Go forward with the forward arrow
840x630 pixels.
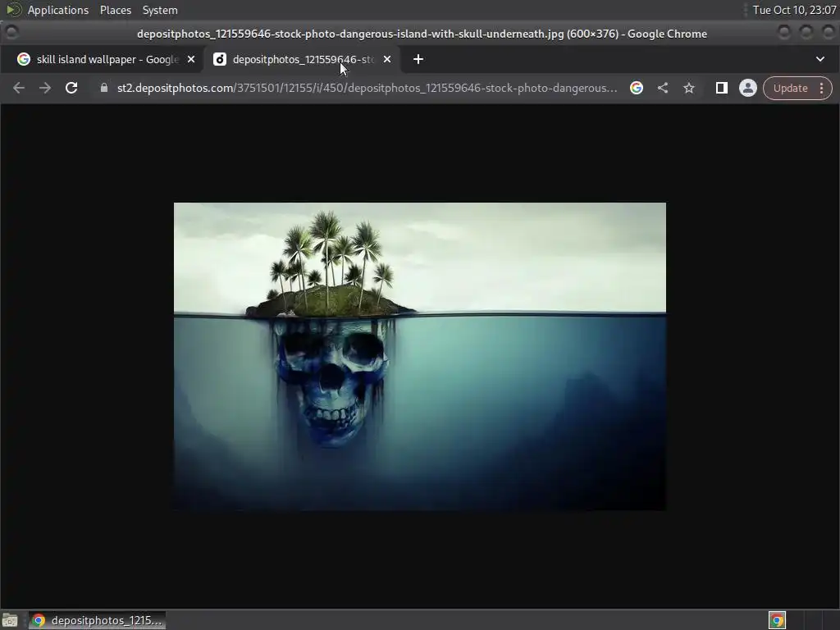click(45, 88)
